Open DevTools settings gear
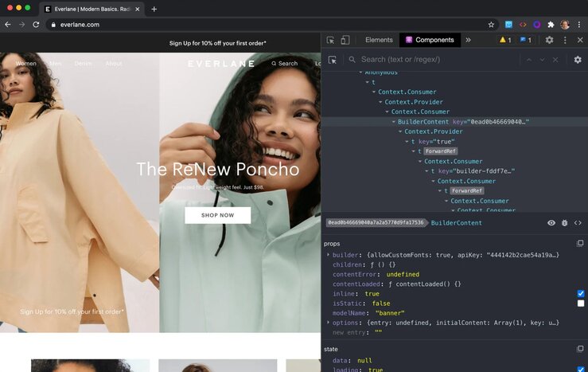This screenshot has height=372, width=588. click(549, 40)
